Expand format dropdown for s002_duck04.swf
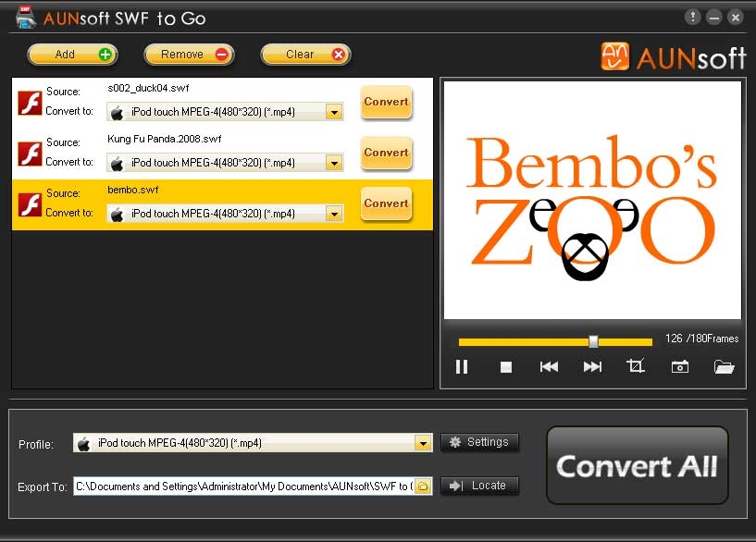Image resolution: width=756 pixels, height=542 pixels. pos(334,112)
